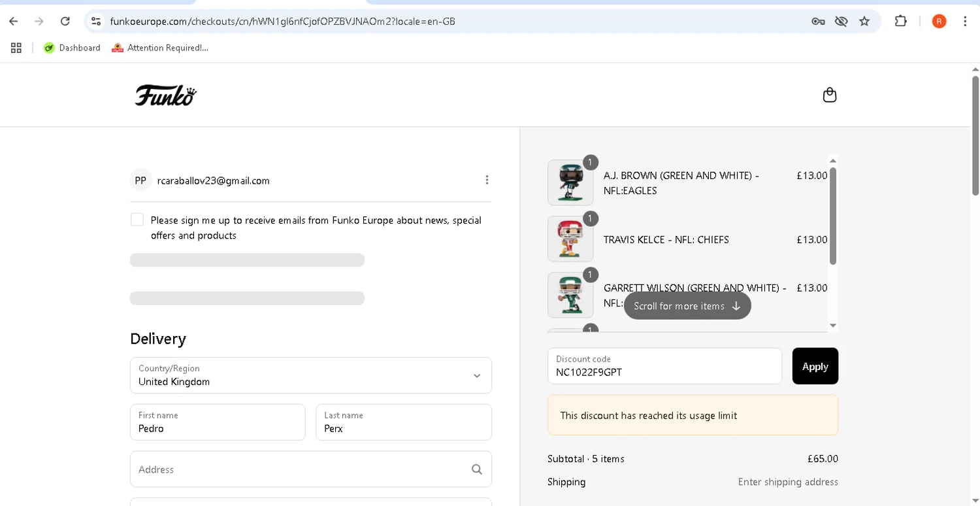This screenshot has height=506, width=980.
Task: Tick the Funko Europe email signup checkbox
Action: pyautogui.click(x=137, y=220)
